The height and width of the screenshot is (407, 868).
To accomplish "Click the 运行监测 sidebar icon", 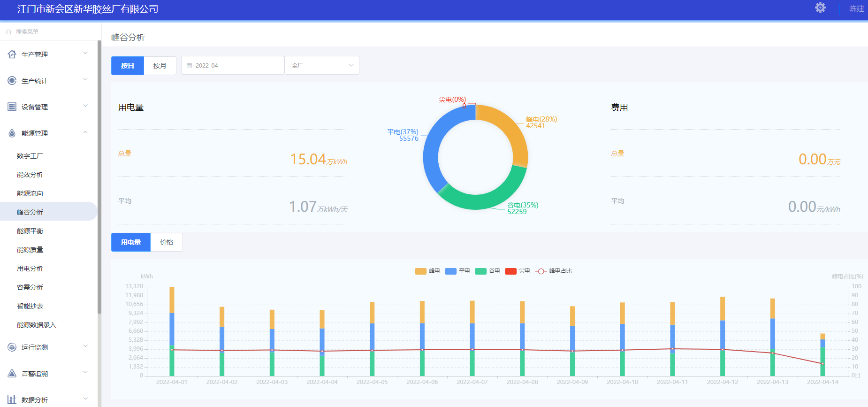I will point(12,347).
